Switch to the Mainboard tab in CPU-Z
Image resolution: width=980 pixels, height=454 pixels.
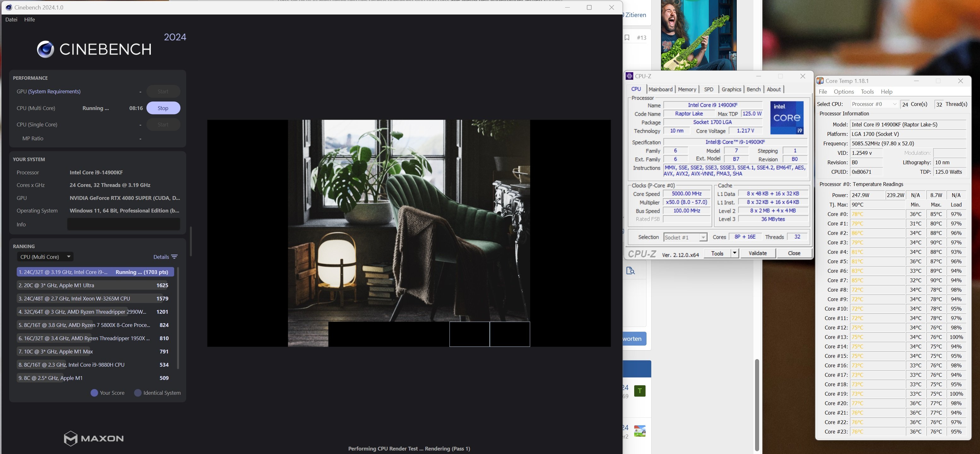tap(660, 89)
